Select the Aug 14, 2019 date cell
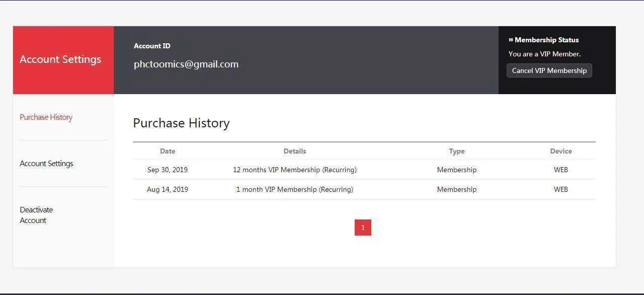Screen dimensions: 644x295 point(168,189)
